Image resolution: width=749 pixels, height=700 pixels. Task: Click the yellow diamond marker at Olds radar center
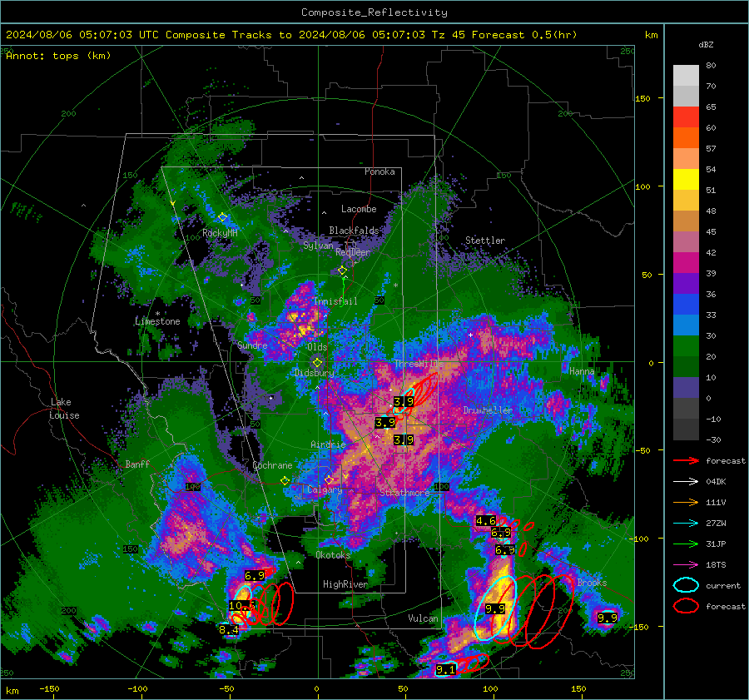[x=317, y=363]
